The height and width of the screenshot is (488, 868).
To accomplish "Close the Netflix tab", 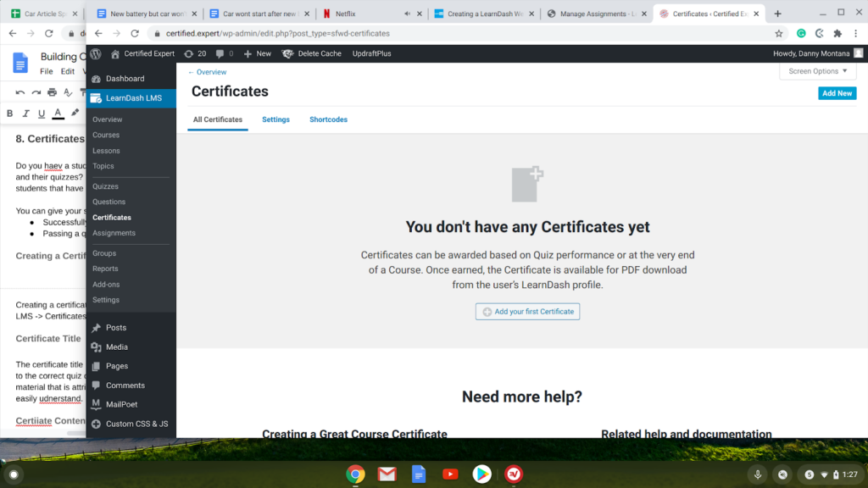I will [420, 14].
